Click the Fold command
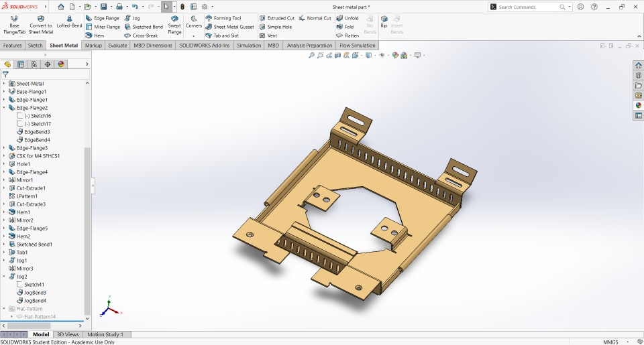The height and width of the screenshot is (345, 644). tap(345, 27)
